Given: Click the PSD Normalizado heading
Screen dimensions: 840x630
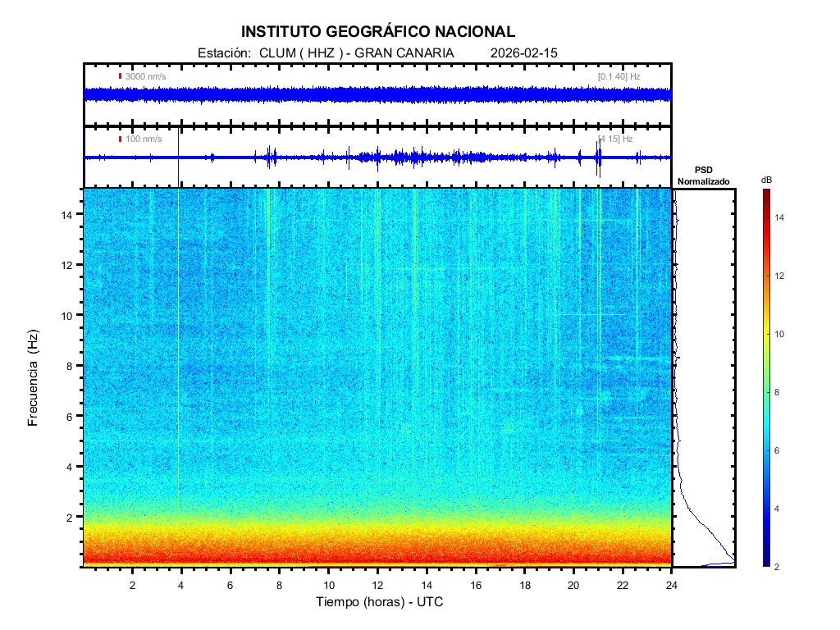Looking at the screenshot, I should (x=703, y=176).
